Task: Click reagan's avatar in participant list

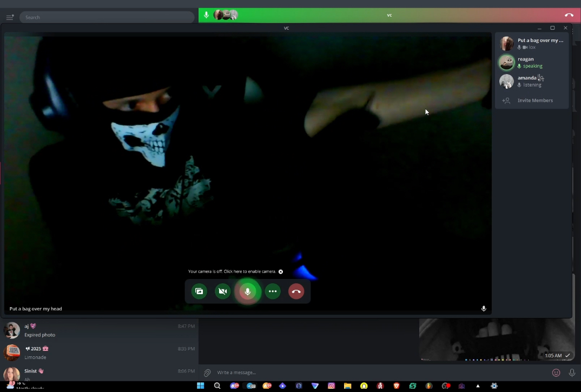Action: (x=506, y=62)
